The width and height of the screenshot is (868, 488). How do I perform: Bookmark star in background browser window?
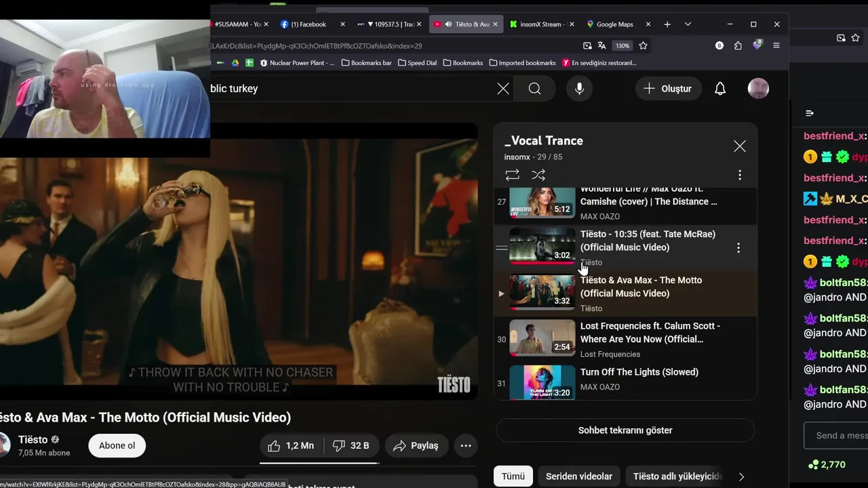pos(855,38)
